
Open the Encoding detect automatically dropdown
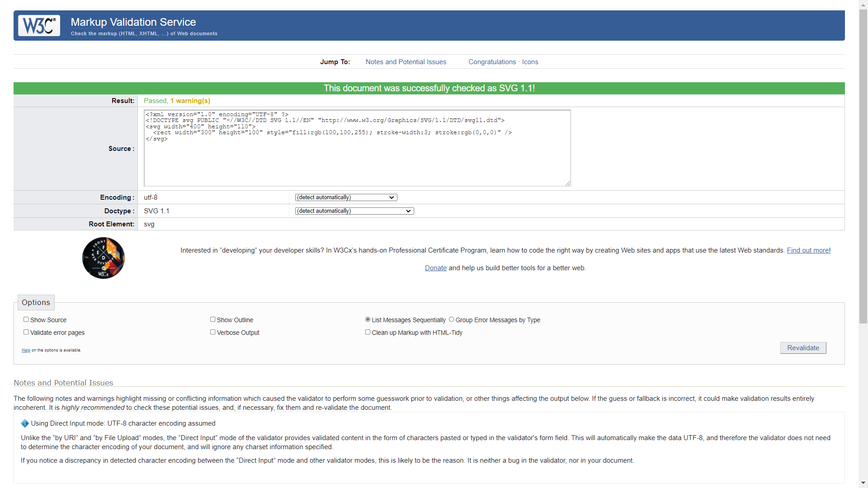point(346,197)
